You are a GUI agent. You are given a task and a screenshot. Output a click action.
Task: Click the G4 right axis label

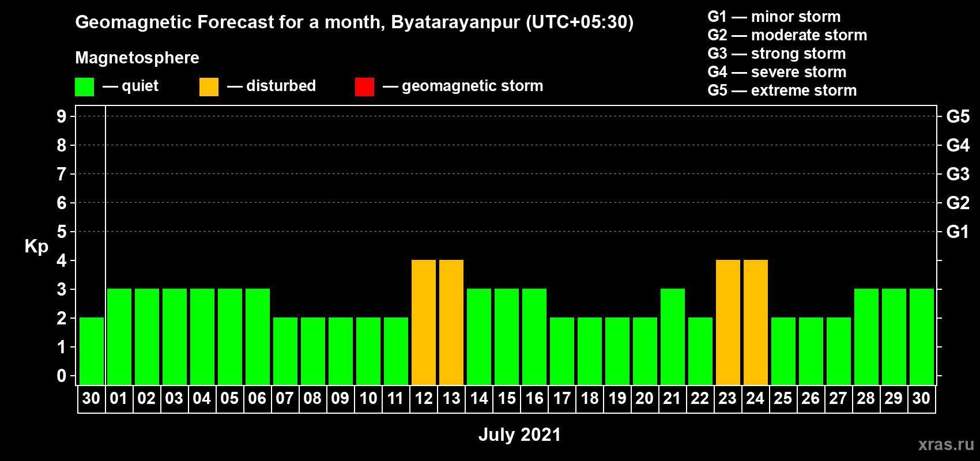tap(958, 145)
